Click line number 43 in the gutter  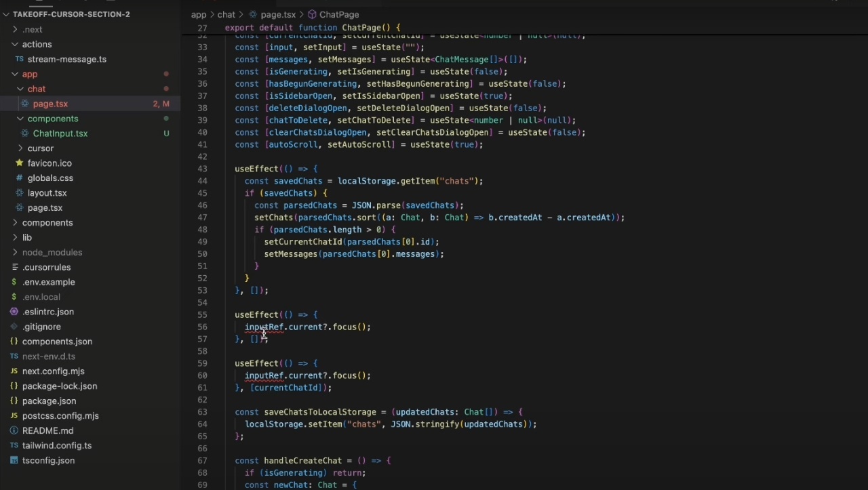[x=202, y=169]
